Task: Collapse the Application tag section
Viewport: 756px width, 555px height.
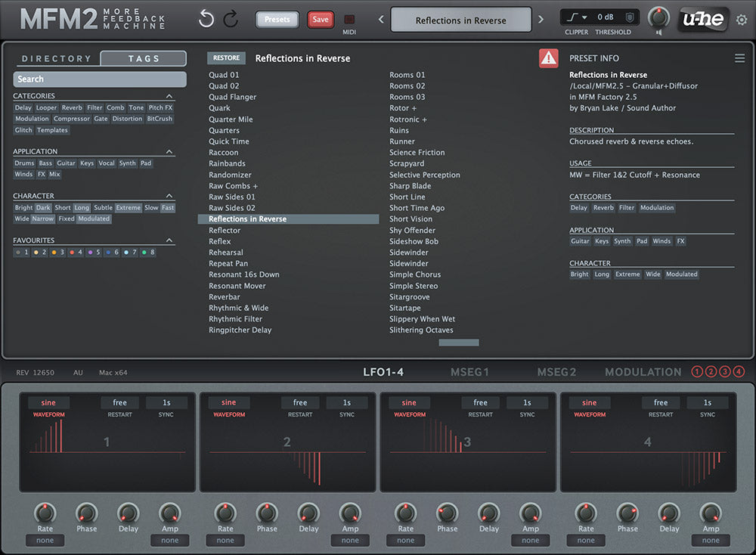Action: [x=169, y=151]
